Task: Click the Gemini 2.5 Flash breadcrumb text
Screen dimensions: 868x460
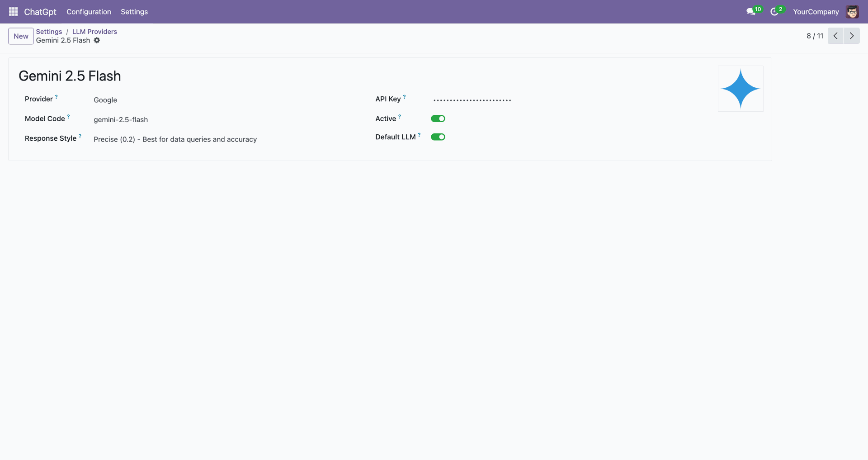Action: point(63,40)
